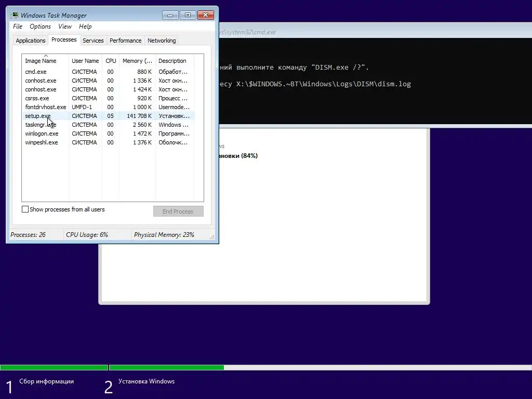The height and width of the screenshot is (399, 532).
Task: Sort by Description column header
Action: click(x=175, y=61)
